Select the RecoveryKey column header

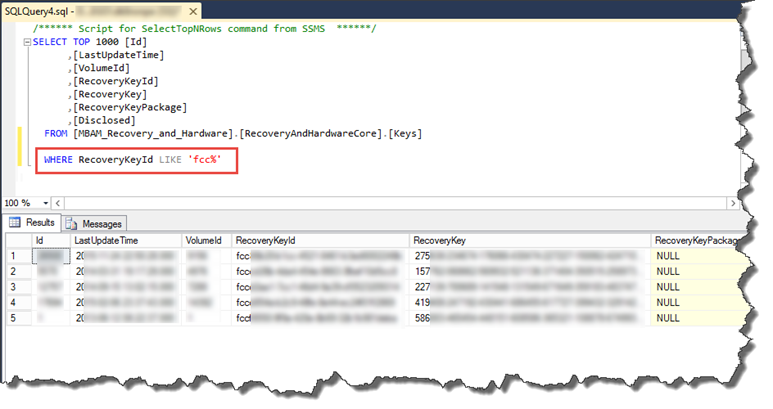[530, 240]
